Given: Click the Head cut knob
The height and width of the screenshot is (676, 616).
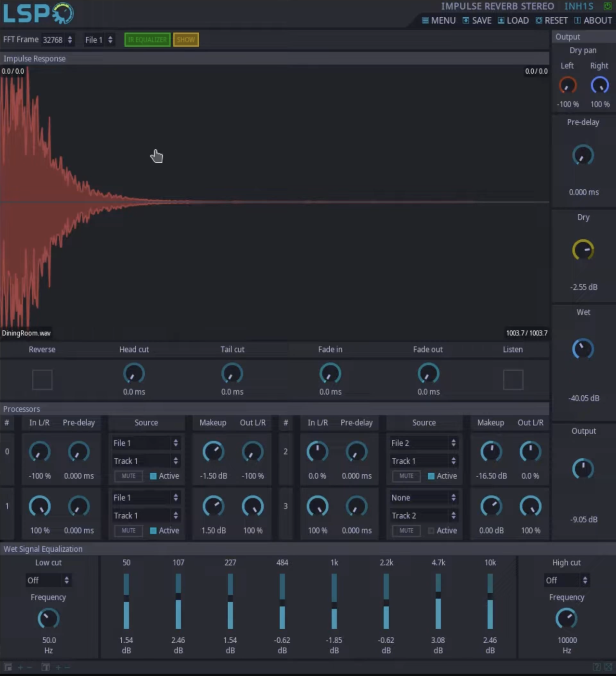Looking at the screenshot, I should click(134, 374).
